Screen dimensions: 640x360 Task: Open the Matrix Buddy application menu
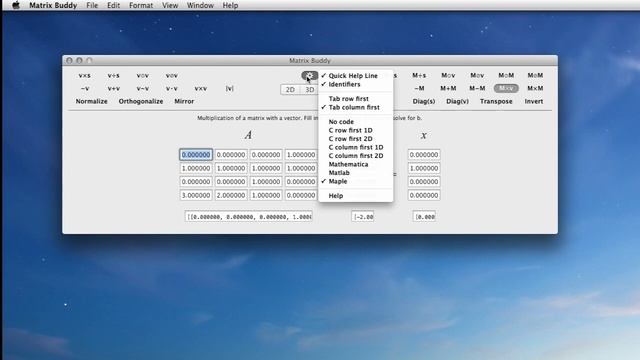click(53, 5)
